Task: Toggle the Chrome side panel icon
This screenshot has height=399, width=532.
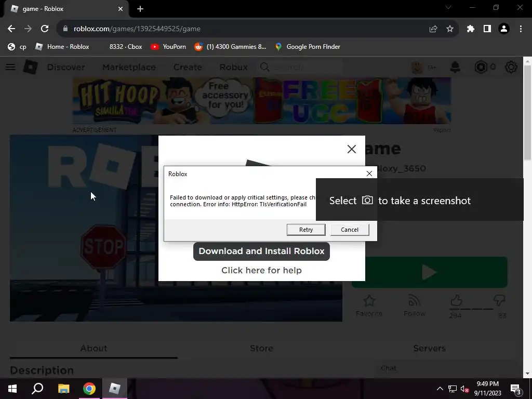Action: tap(487, 29)
